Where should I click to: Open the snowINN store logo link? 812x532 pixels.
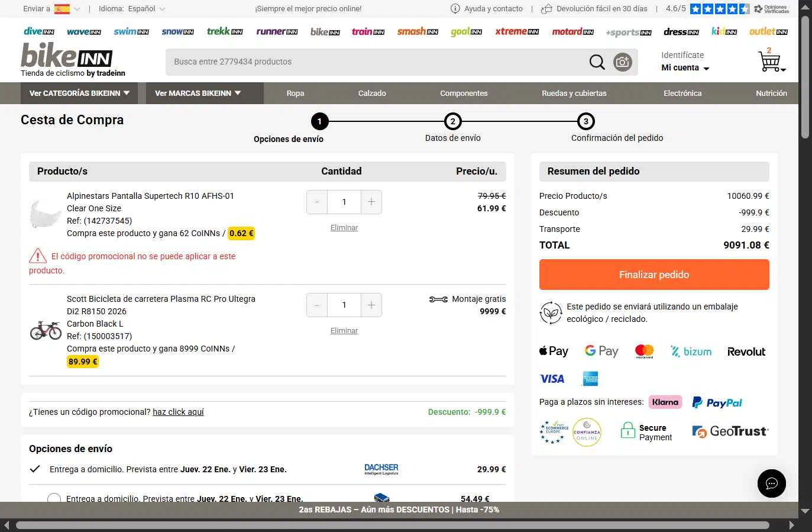pyautogui.click(x=178, y=31)
